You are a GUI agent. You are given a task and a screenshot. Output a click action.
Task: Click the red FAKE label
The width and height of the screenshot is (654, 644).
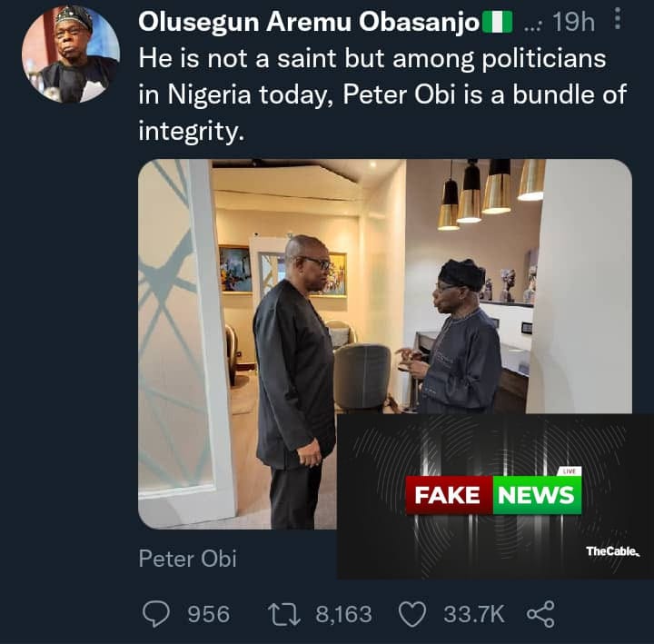(450, 495)
